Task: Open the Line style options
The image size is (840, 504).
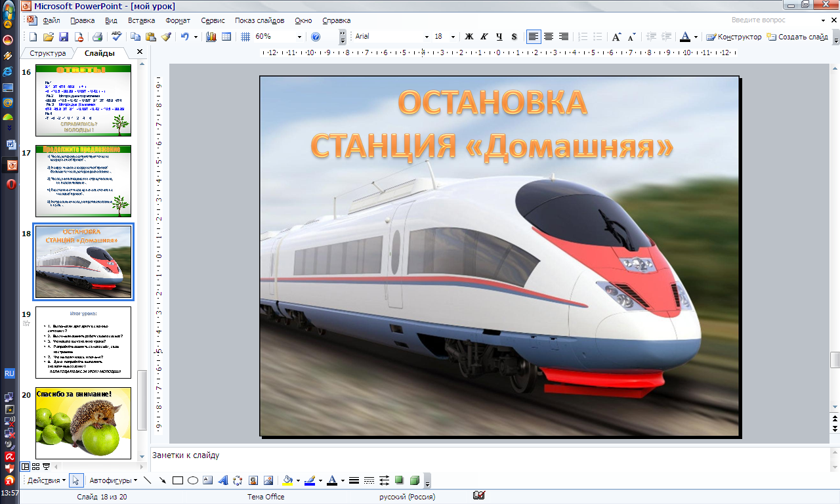Action: [354, 480]
